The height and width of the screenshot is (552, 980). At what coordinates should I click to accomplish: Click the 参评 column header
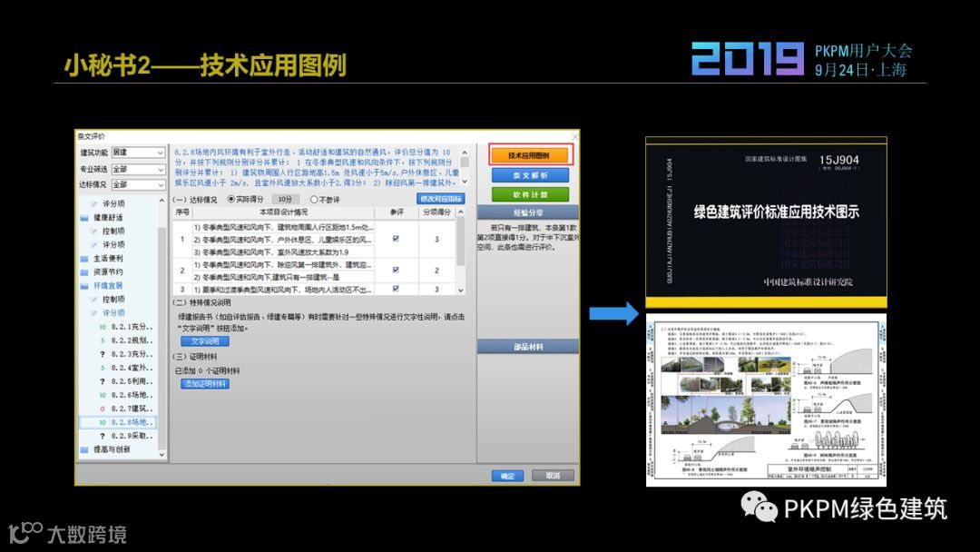coord(397,212)
